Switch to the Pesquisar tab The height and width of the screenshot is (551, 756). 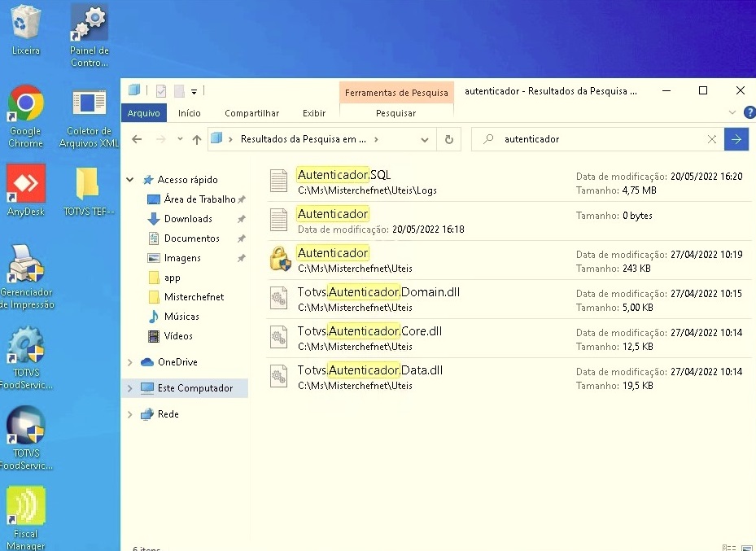(395, 113)
